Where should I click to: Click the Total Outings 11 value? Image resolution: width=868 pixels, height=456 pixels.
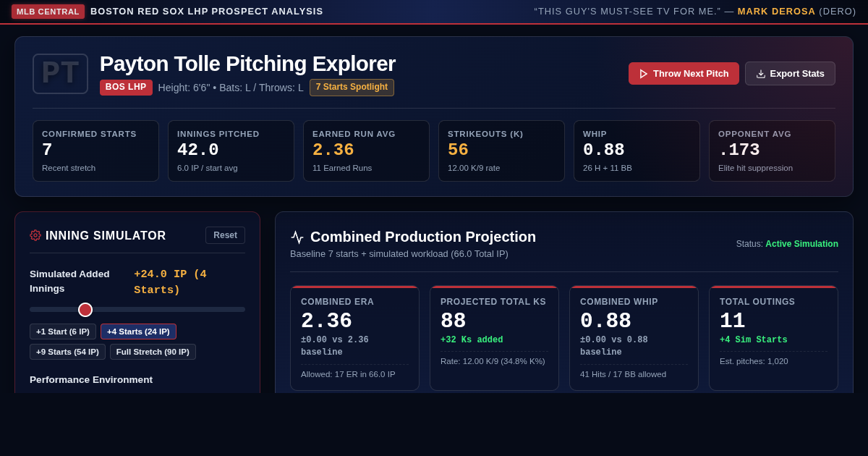pyautogui.click(x=732, y=321)
